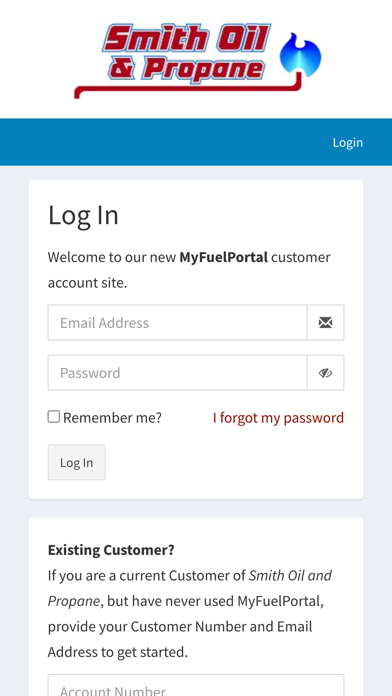Click the "Existing Customer?" heading
This screenshot has height=696, width=392.
[111, 550]
